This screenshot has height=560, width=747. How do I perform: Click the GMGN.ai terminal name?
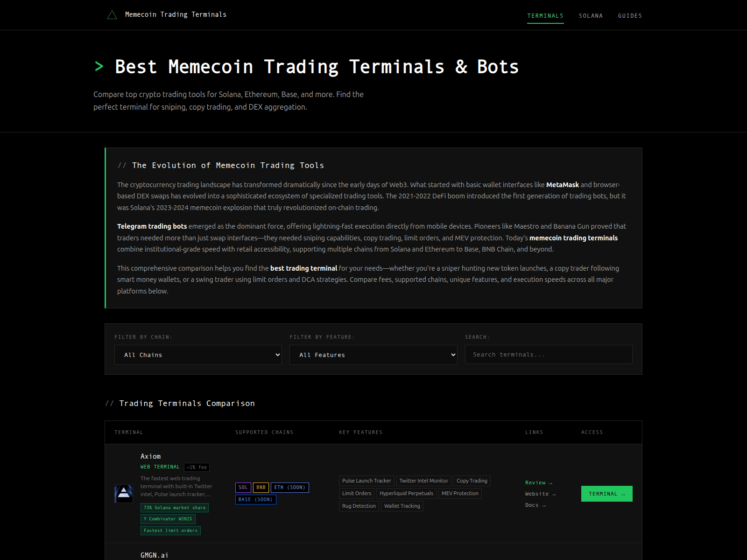pos(155,555)
